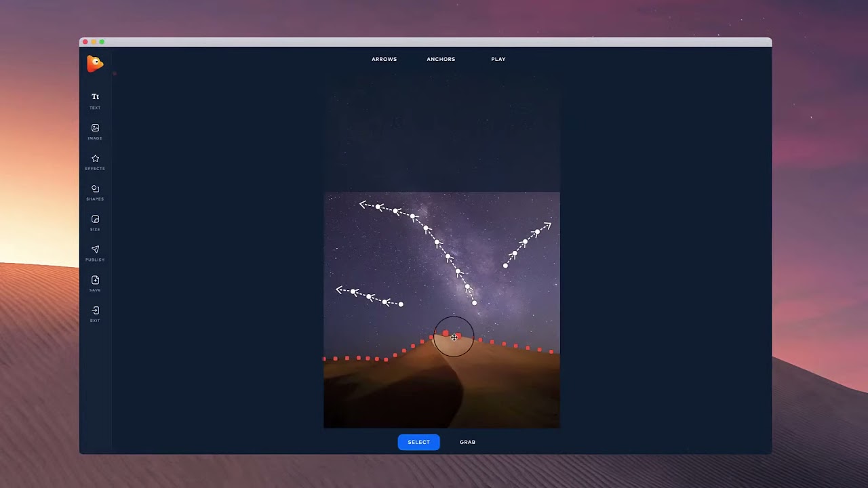Open the Text tool in sidebar
Image resolution: width=868 pixels, height=488 pixels.
click(95, 100)
